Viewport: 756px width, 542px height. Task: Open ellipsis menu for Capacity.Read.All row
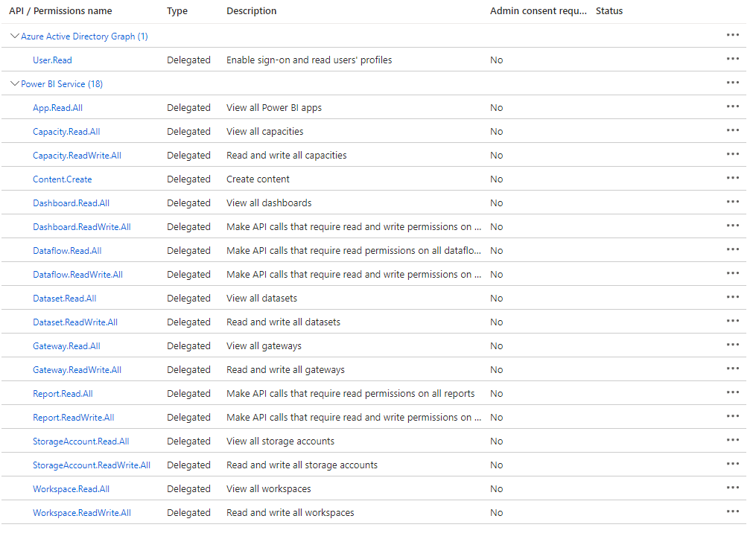tap(732, 130)
